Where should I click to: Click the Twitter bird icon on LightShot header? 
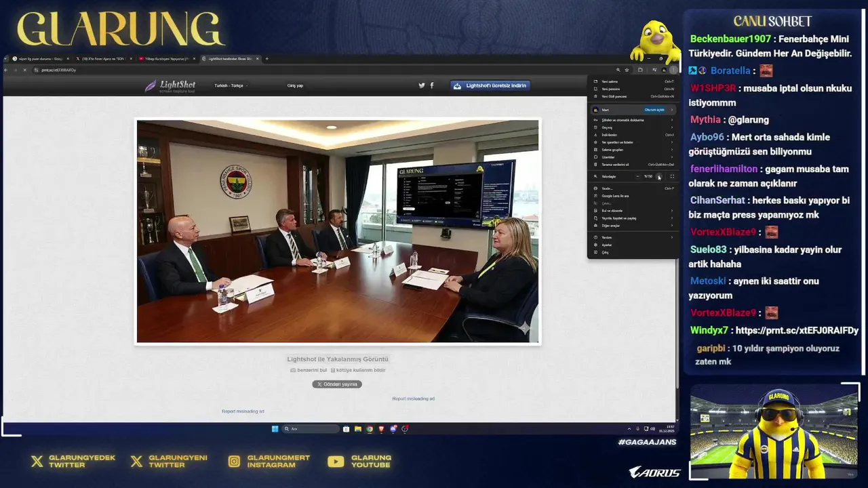[421, 85]
